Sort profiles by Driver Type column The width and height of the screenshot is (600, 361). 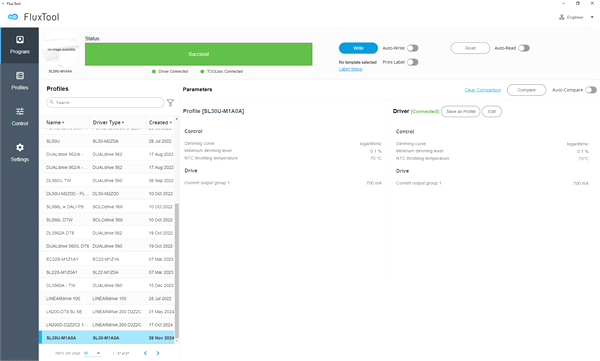(108, 123)
